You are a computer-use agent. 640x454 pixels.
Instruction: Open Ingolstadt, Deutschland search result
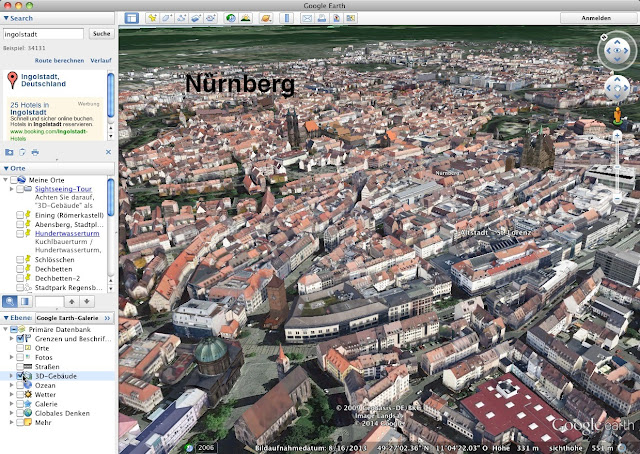[43, 80]
